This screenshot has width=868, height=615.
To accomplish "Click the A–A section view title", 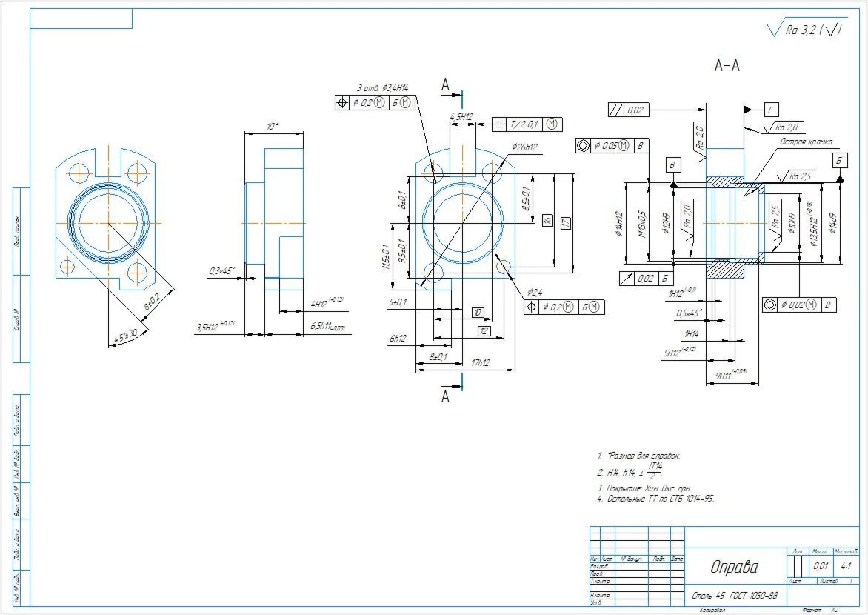I will (x=727, y=66).
